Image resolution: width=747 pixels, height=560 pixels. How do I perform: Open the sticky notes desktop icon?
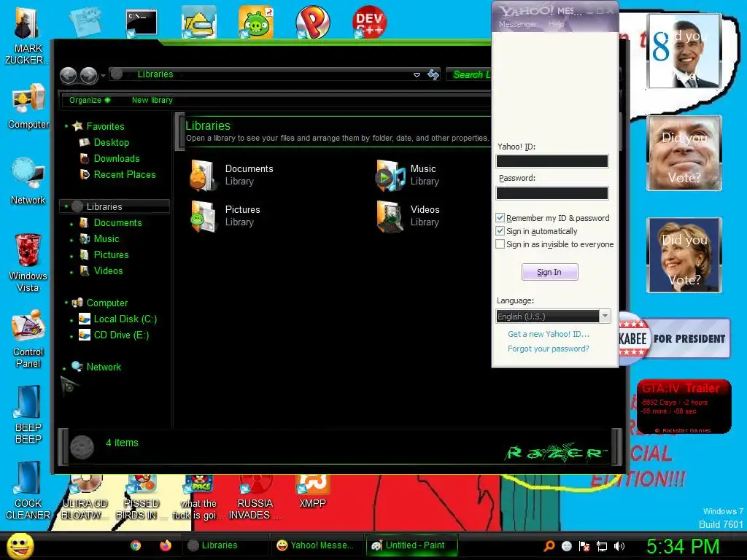coord(85,21)
